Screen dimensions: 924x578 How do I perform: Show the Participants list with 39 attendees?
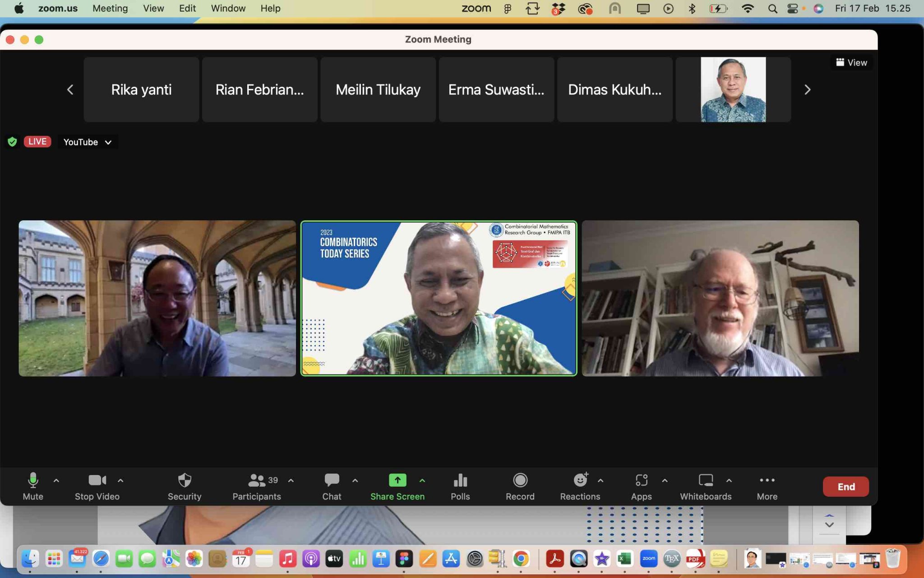pos(256,486)
